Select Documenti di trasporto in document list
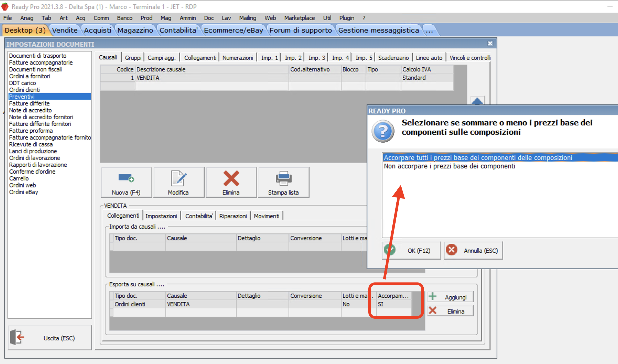The image size is (618, 364). tap(50, 56)
